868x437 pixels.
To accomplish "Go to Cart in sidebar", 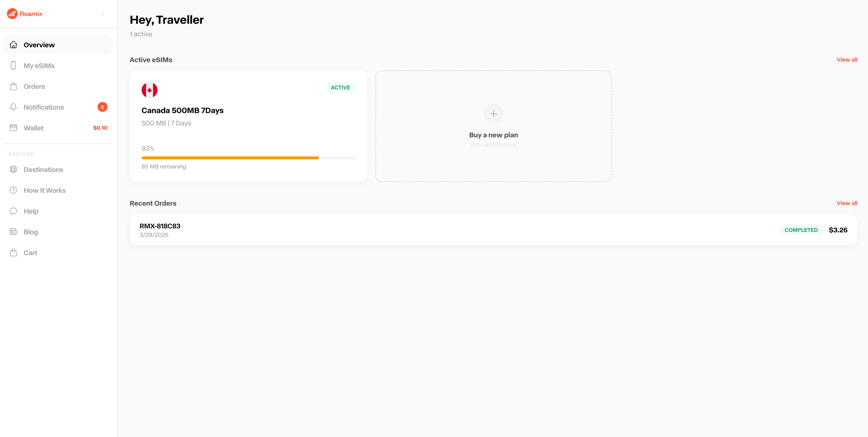I will click(30, 253).
